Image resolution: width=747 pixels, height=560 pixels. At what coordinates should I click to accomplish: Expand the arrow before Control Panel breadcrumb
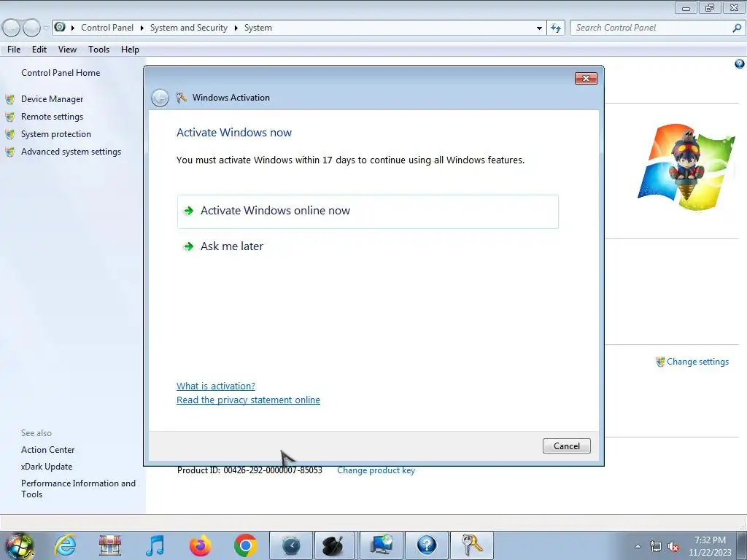coord(73,28)
